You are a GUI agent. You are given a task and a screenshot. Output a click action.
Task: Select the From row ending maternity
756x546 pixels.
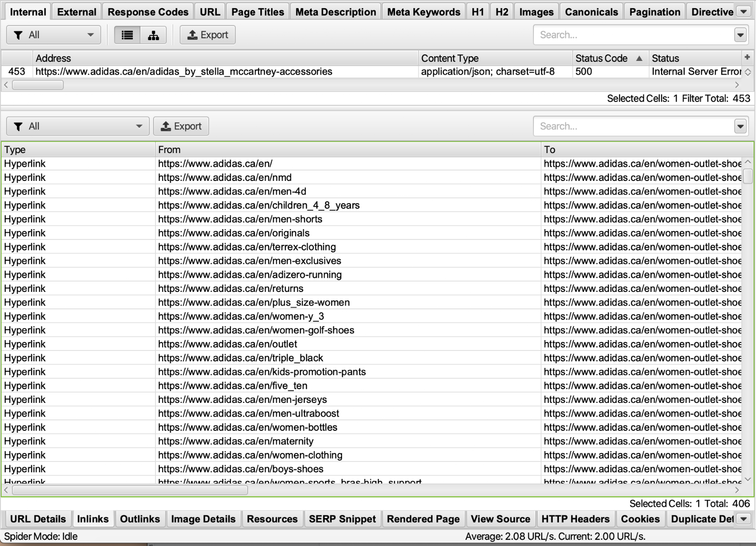coord(348,441)
